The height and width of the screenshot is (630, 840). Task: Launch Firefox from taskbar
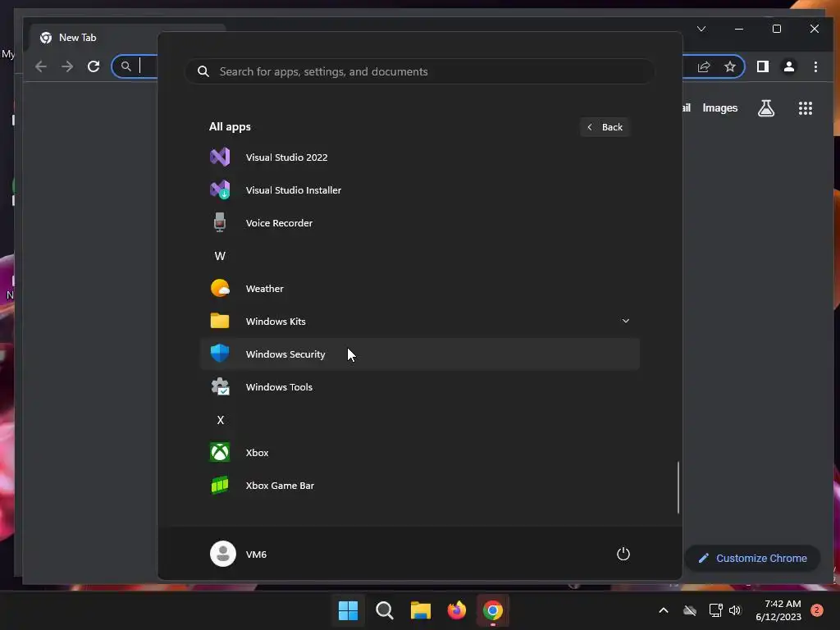pyautogui.click(x=456, y=610)
